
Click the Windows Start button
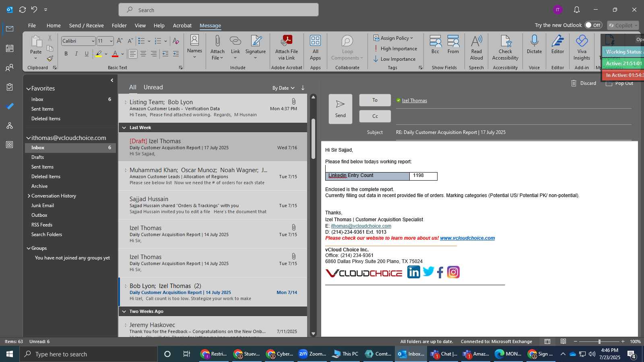10,354
